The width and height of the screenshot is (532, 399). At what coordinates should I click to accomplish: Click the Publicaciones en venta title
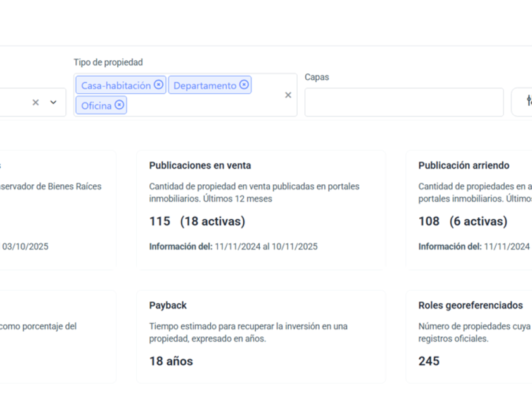[200, 165]
